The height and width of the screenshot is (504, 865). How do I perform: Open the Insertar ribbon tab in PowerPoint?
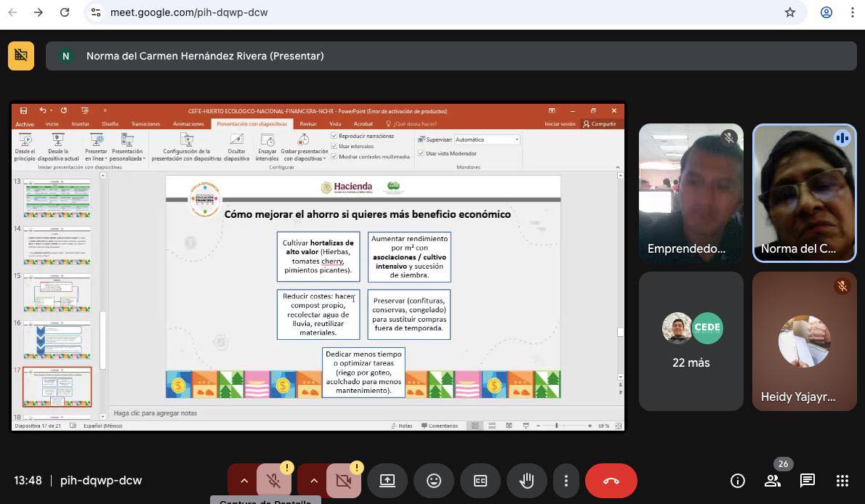80,124
